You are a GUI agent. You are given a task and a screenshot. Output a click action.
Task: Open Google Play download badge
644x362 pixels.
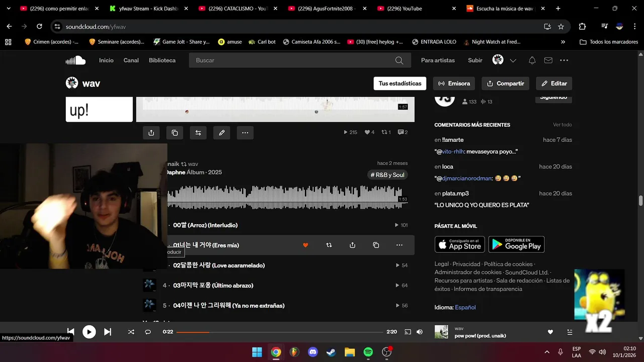[x=517, y=244]
